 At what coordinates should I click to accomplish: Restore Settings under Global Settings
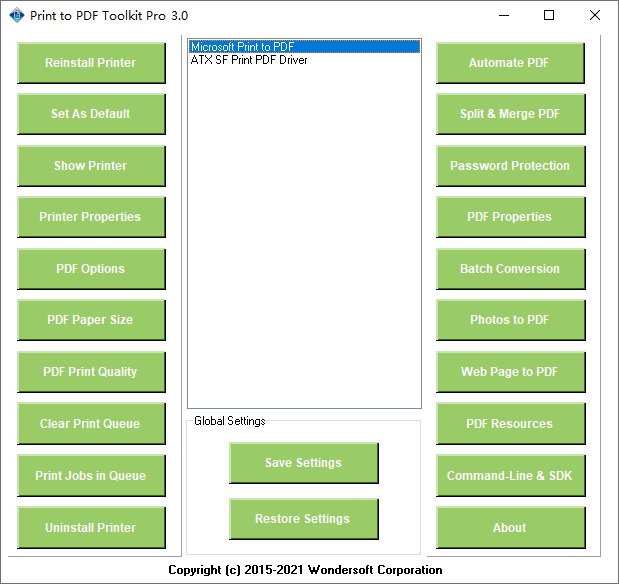click(x=304, y=519)
